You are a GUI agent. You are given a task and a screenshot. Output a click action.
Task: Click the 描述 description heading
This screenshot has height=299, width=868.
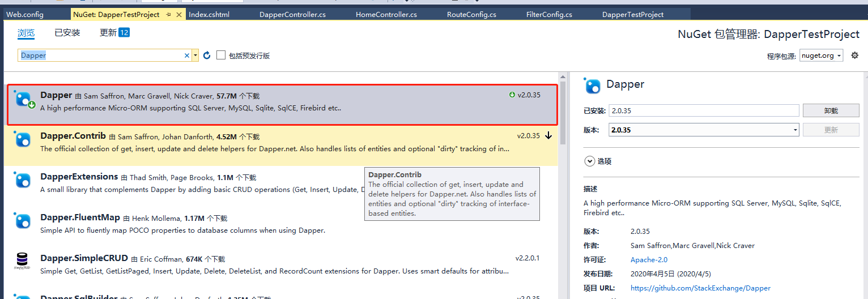590,189
